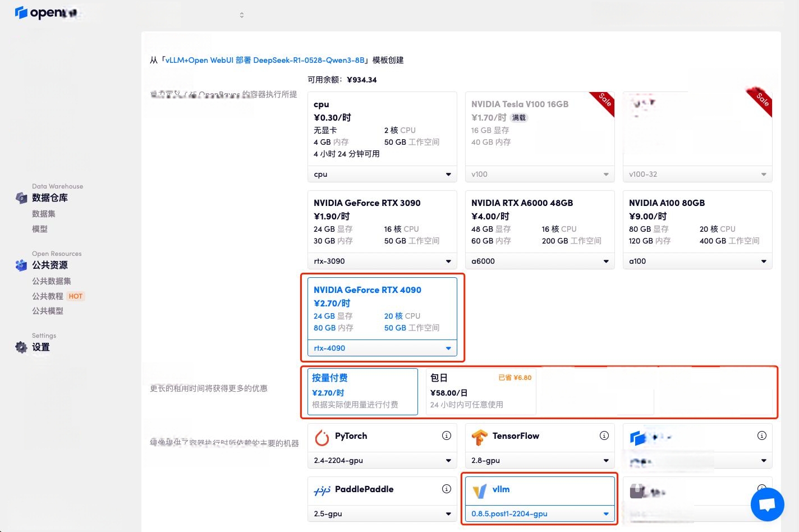Select the vllm image card
Image resolution: width=799 pixels, height=532 pixels.
pyautogui.click(x=540, y=491)
